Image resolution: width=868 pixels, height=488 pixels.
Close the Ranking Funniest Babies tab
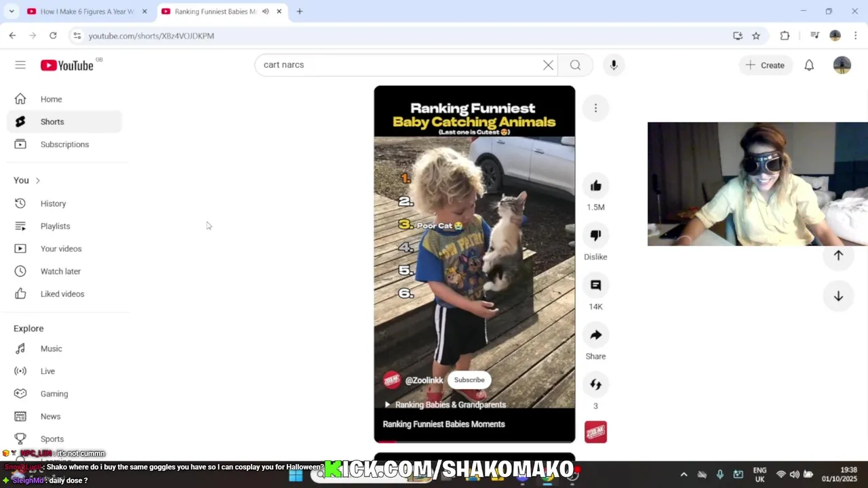pos(279,12)
